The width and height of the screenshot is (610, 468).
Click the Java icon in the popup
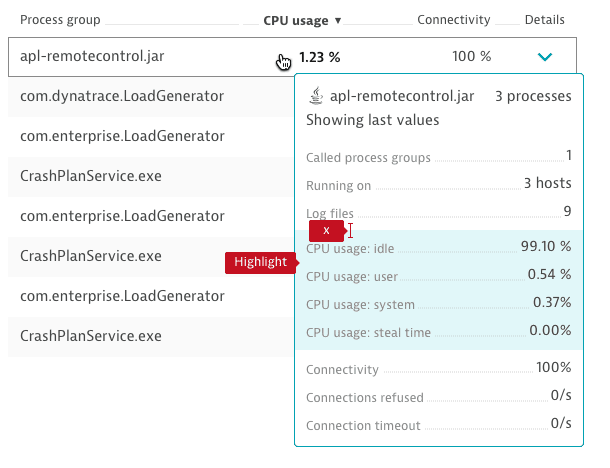click(316, 96)
